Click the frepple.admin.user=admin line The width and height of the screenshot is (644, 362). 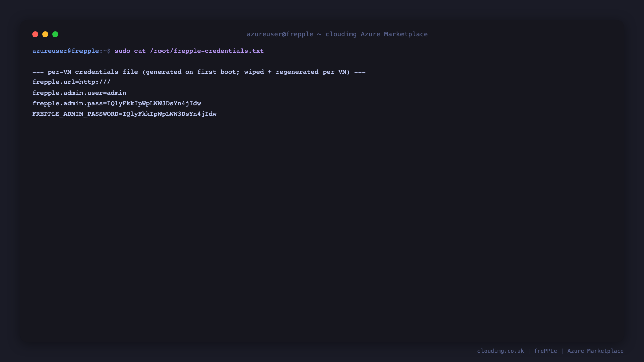79,93
